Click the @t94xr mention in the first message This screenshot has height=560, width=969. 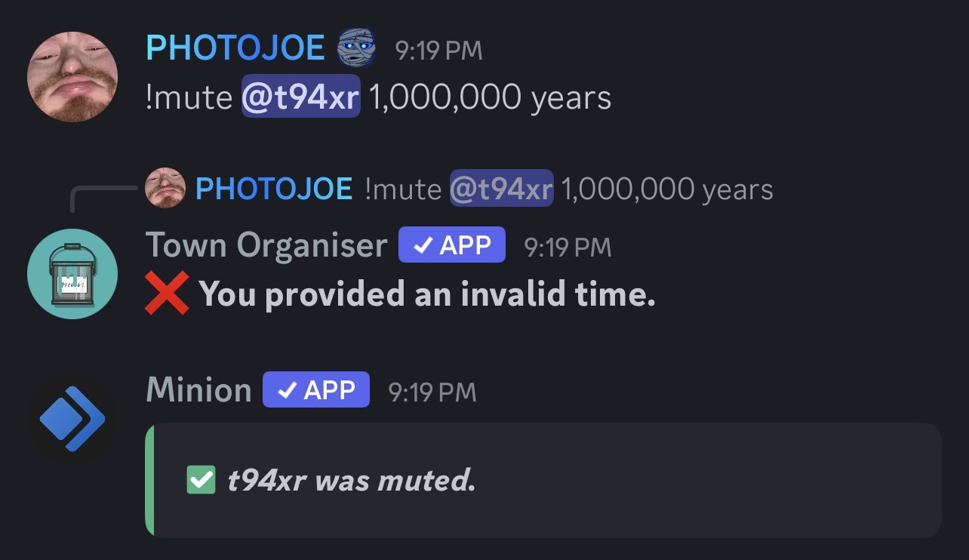coord(300,98)
